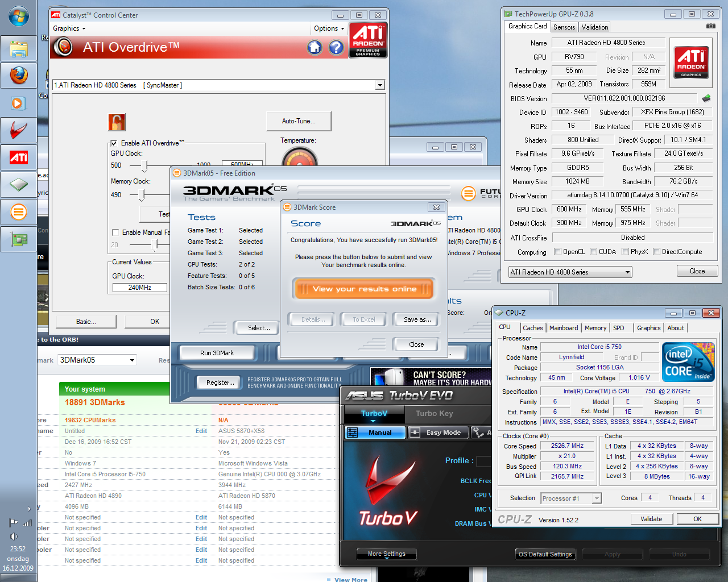728x582 pixels.
Task: Click Auto-Tune button in Overdrive
Action: click(x=299, y=121)
